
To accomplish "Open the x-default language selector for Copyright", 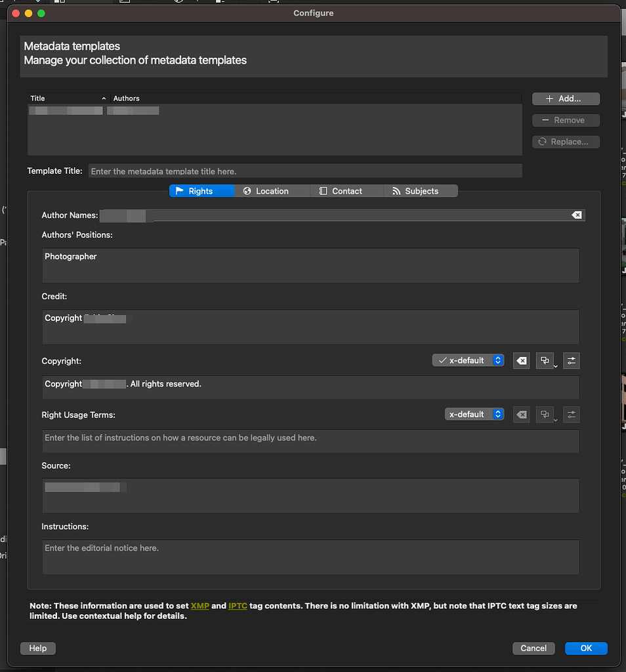I will [x=497, y=360].
